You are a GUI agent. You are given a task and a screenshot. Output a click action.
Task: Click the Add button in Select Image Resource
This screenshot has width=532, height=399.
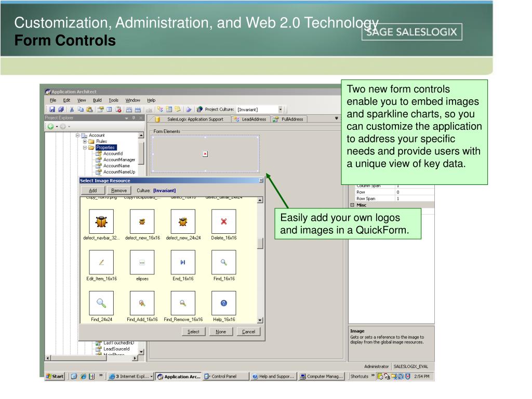point(92,190)
